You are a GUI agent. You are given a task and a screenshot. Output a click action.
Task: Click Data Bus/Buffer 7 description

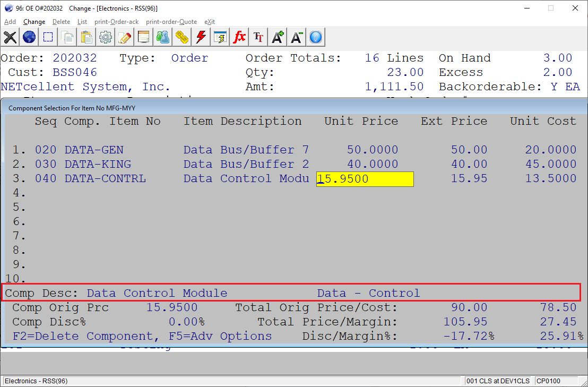(246, 150)
